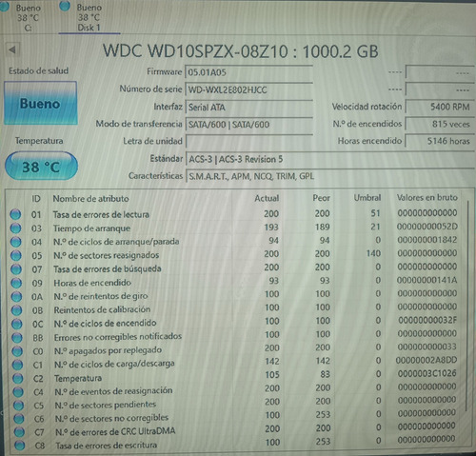Image resolution: width=476 pixels, height=456 pixels.
Task: Select attribute text 'Tasa de errores de lectura'
Action: pyautogui.click(x=101, y=214)
